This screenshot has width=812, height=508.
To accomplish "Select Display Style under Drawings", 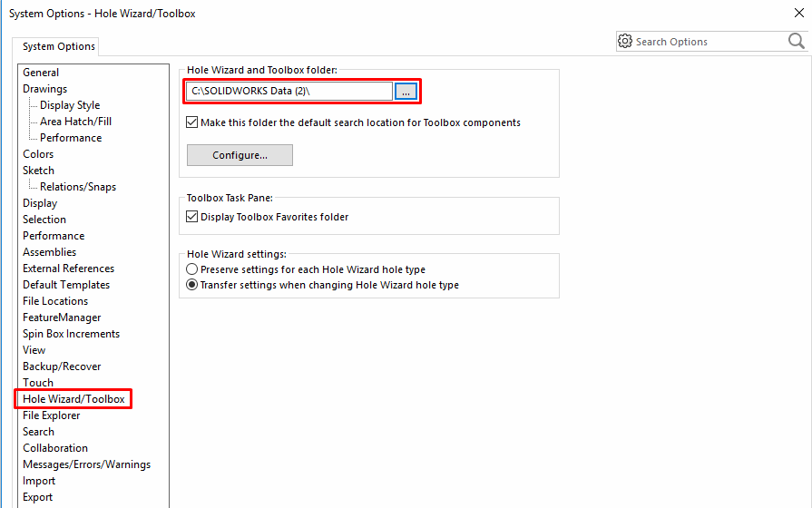I will (70, 105).
